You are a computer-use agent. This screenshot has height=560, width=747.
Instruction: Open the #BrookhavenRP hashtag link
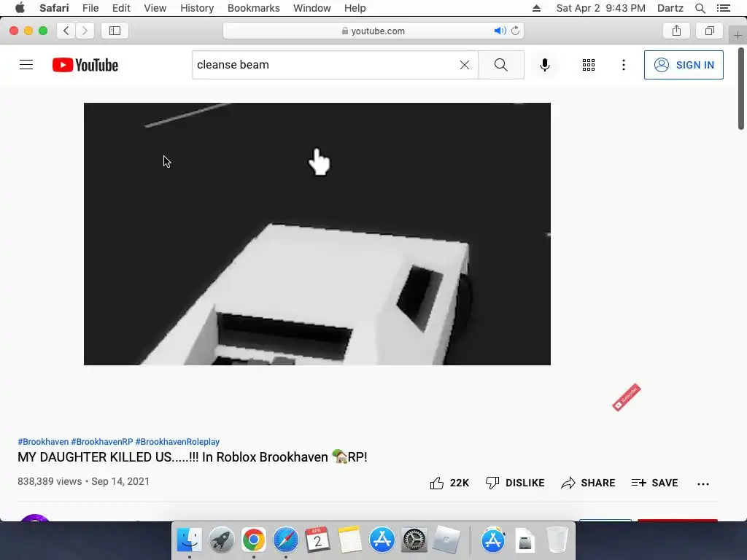tap(102, 441)
